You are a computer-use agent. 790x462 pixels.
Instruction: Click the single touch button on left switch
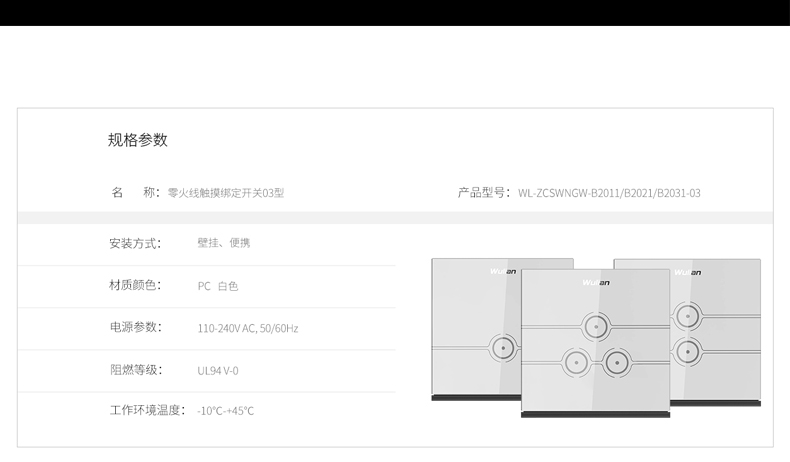(503, 348)
